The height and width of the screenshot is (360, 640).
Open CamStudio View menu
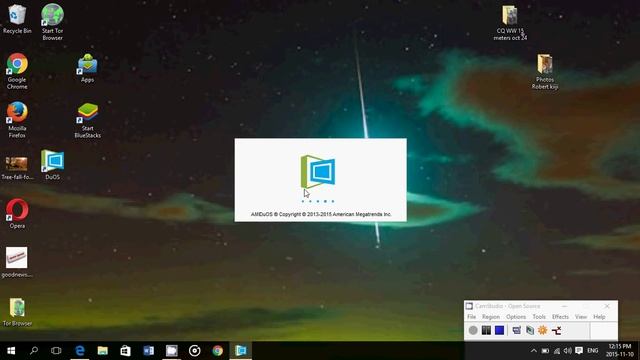581,317
